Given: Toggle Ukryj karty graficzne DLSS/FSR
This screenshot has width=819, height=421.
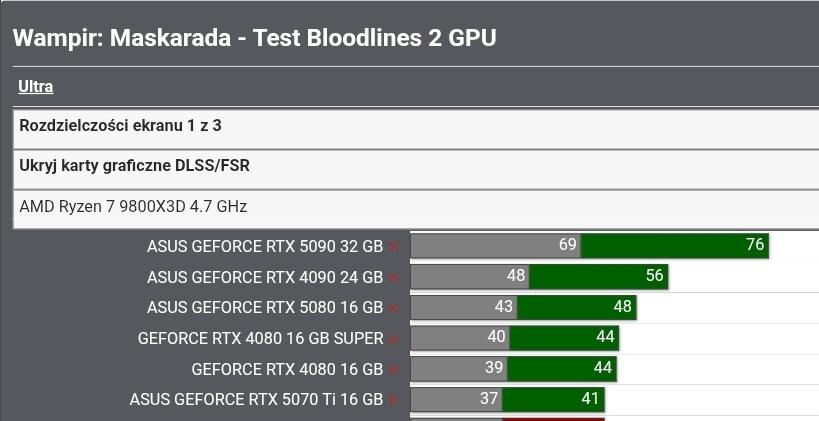Looking at the screenshot, I should click(134, 166).
